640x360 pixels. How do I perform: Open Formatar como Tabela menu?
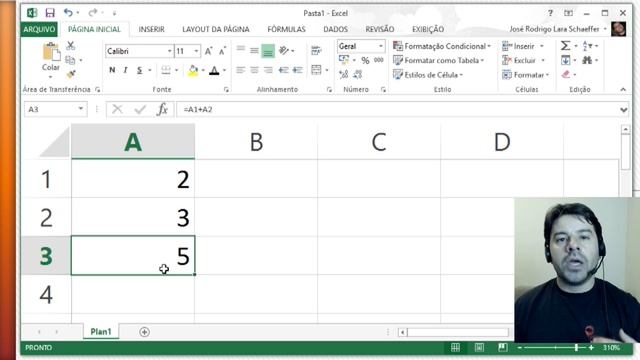438,60
